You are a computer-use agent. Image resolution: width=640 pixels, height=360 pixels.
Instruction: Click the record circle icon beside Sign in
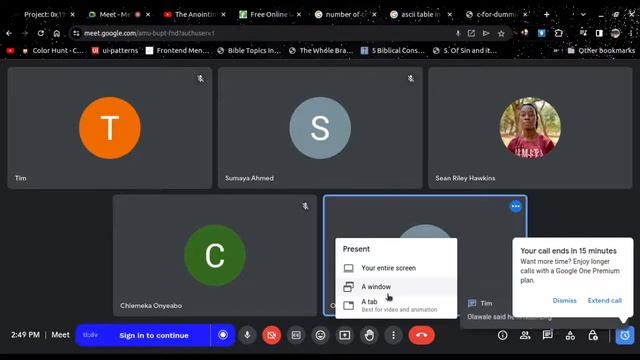click(x=223, y=335)
